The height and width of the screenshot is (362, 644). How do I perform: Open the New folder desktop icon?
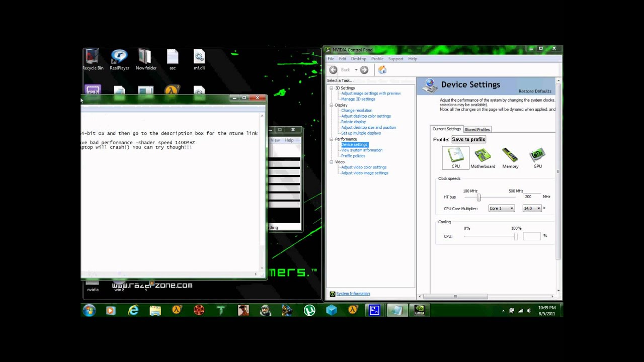click(146, 60)
